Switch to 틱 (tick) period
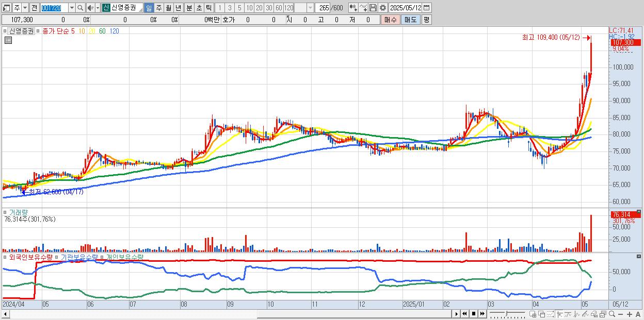The height and width of the screenshot is (320, 644). pos(208,8)
